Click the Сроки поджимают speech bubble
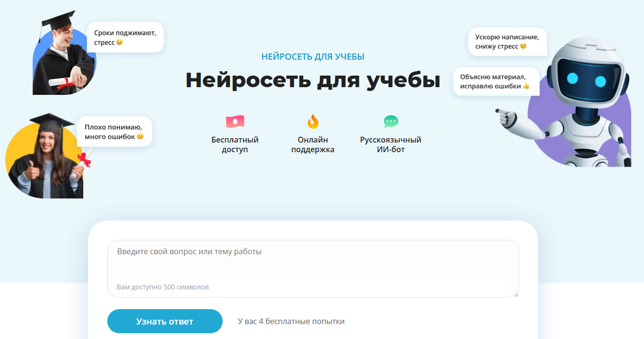 pyautogui.click(x=125, y=38)
